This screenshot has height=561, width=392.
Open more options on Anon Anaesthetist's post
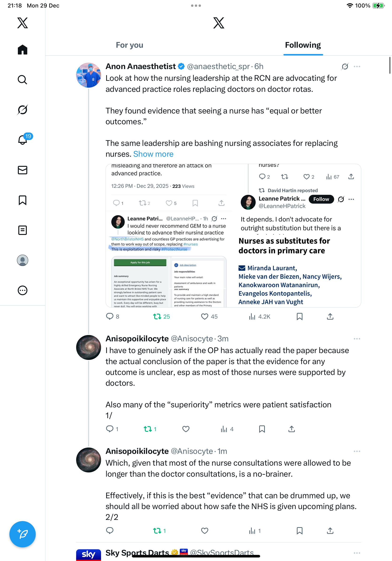(x=357, y=66)
